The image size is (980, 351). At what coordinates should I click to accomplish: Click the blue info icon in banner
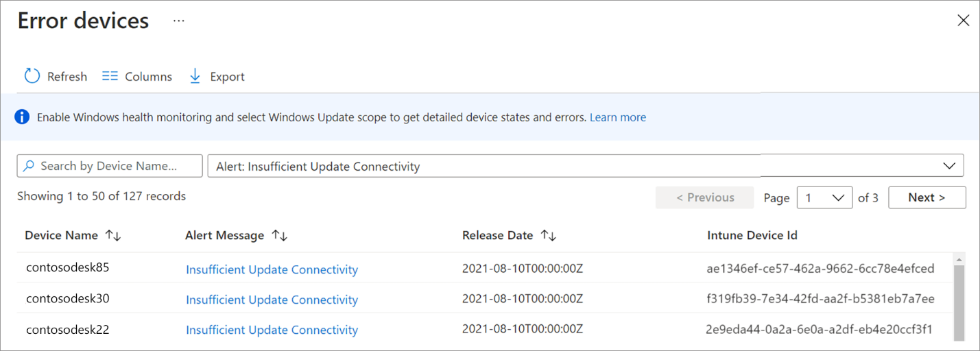23,117
